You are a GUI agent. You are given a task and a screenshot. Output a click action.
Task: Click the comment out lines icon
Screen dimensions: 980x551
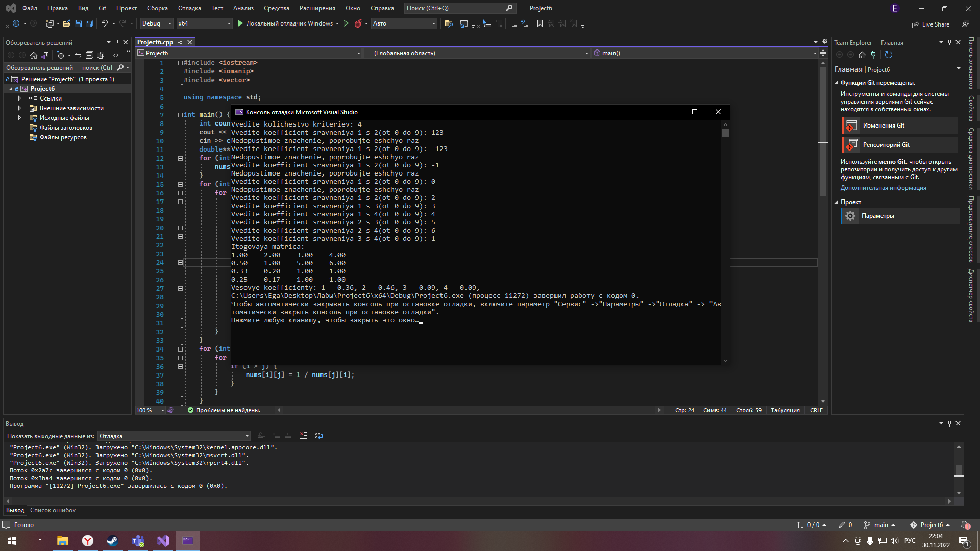pyautogui.click(x=513, y=23)
